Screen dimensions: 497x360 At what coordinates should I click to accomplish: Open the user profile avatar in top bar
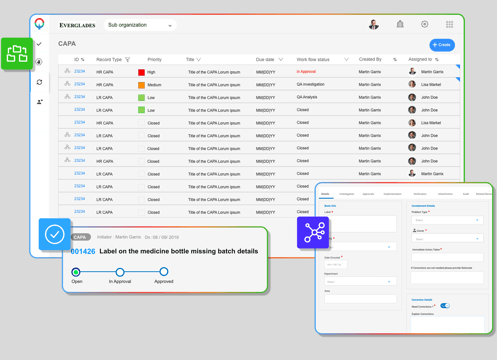click(374, 24)
